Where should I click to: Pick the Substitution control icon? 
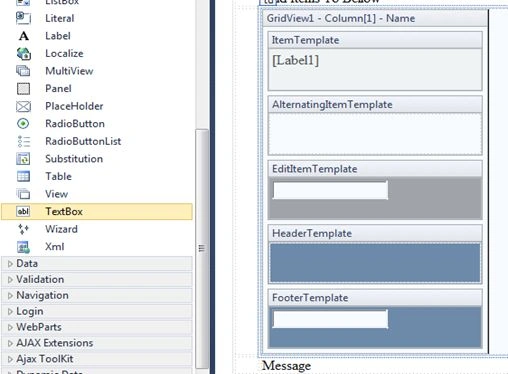coord(23,159)
